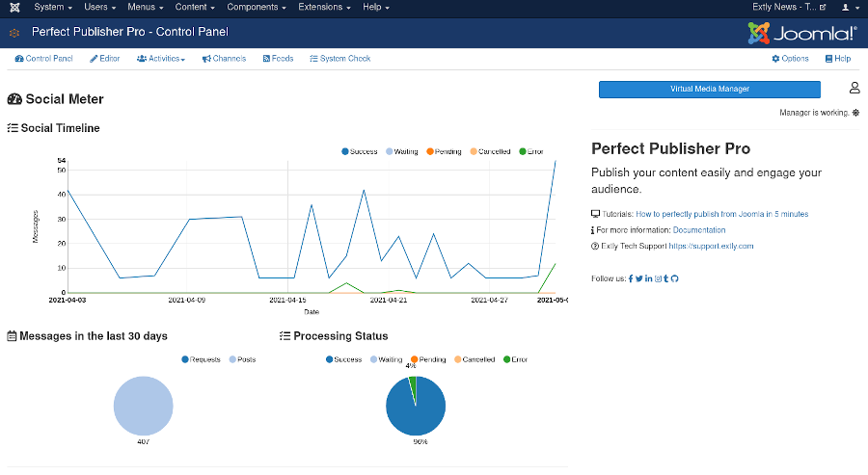Click the Messages pie chart with 407
This screenshot has width=868, height=475.
tap(144, 406)
